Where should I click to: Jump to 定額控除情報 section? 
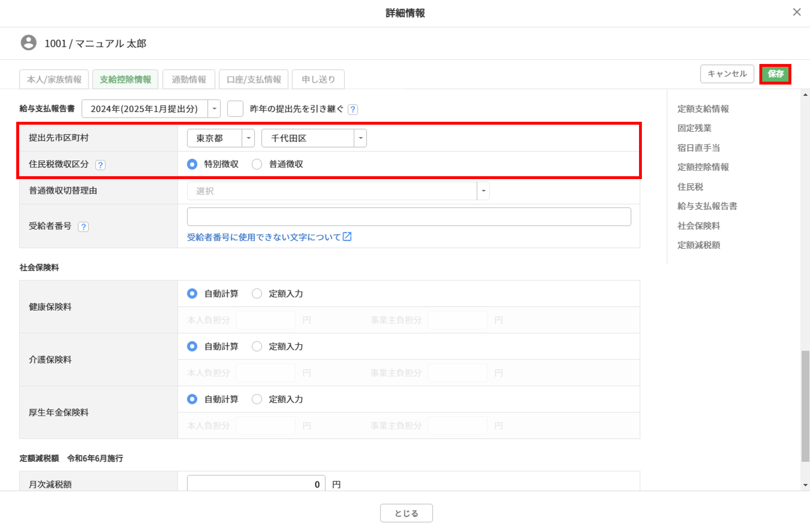703,167
